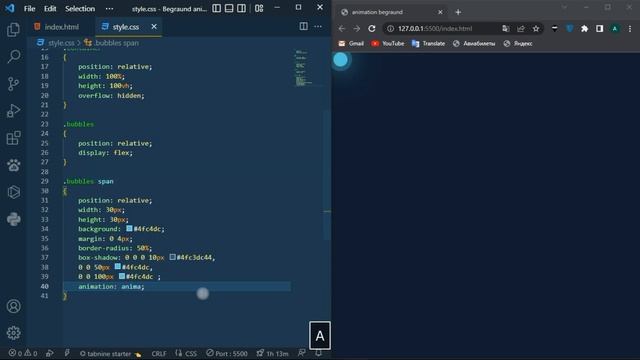Open a new browser tab
Viewport: 640px width, 360px height.
(458, 12)
